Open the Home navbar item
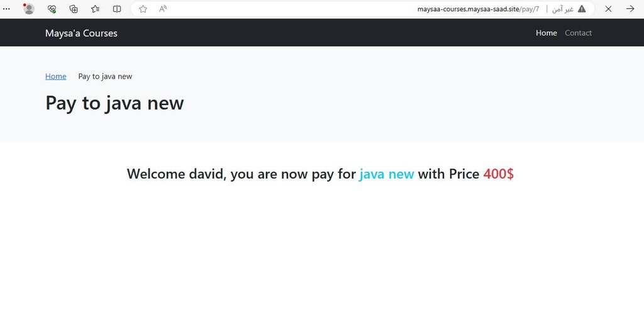644x332 pixels. point(547,33)
